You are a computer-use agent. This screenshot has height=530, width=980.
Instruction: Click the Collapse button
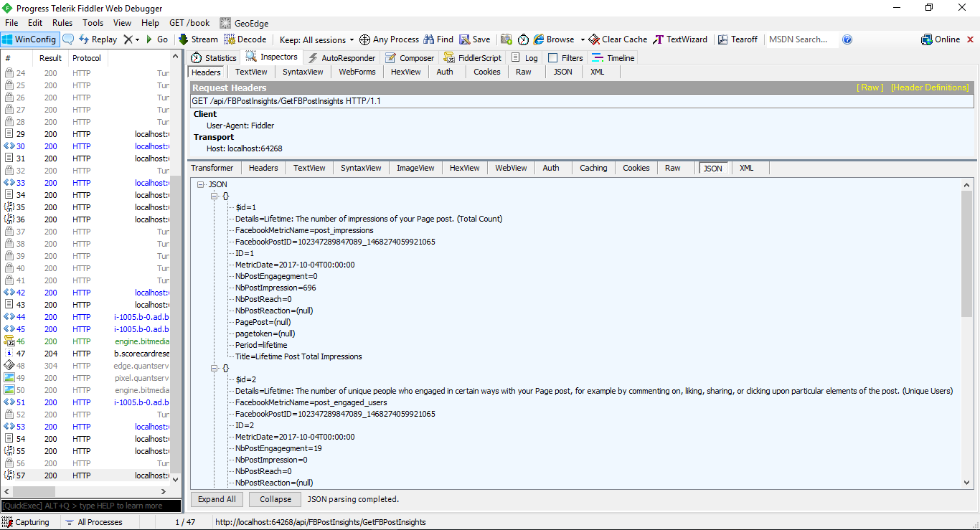pos(275,499)
